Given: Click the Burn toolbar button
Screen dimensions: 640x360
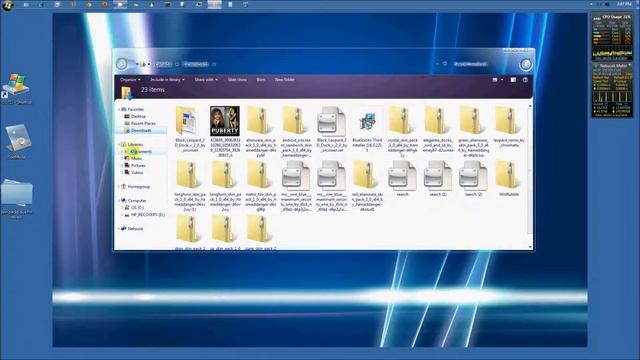Looking at the screenshot, I should coord(261,80).
